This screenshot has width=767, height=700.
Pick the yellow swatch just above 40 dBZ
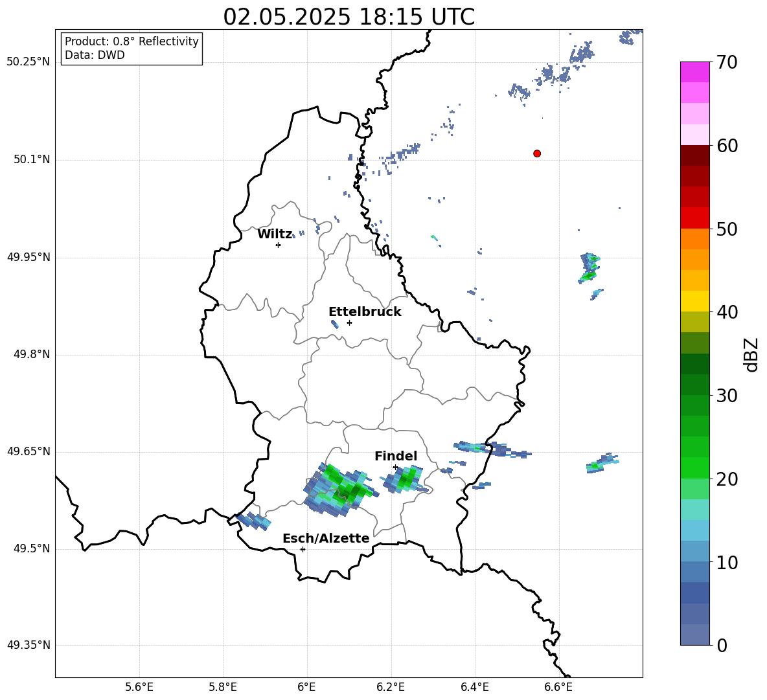(x=695, y=301)
